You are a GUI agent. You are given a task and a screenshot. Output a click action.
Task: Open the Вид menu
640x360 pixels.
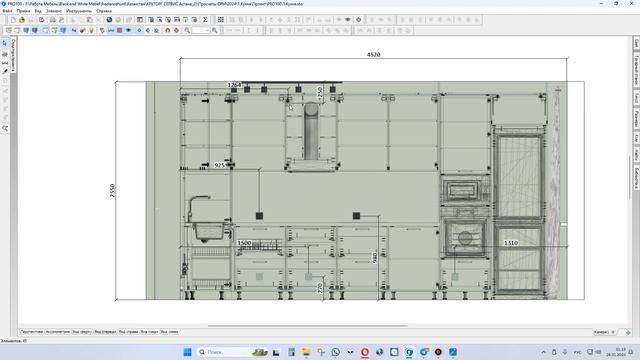coord(38,11)
